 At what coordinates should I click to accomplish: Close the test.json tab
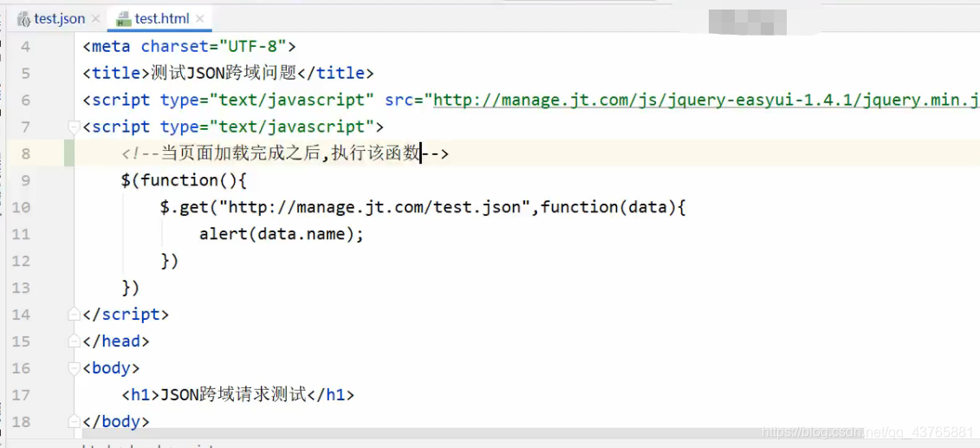(95, 19)
